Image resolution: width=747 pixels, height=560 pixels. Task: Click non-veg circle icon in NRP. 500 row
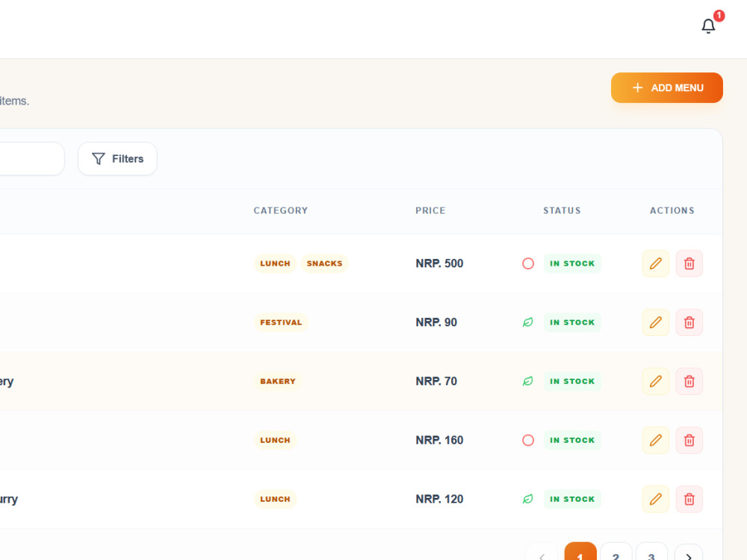tap(528, 264)
